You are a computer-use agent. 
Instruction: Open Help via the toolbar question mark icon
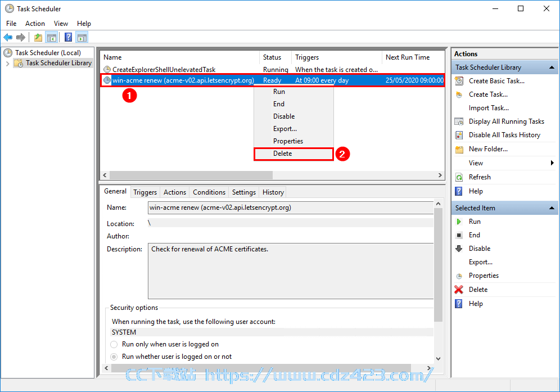click(68, 37)
